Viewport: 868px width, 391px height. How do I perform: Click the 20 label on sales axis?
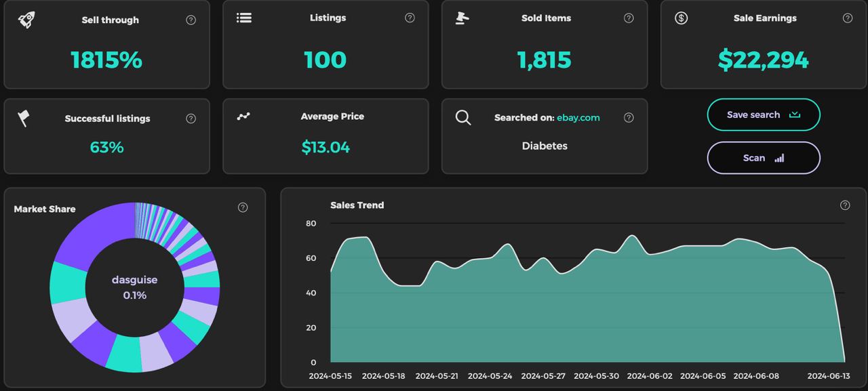click(x=311, y=327)
